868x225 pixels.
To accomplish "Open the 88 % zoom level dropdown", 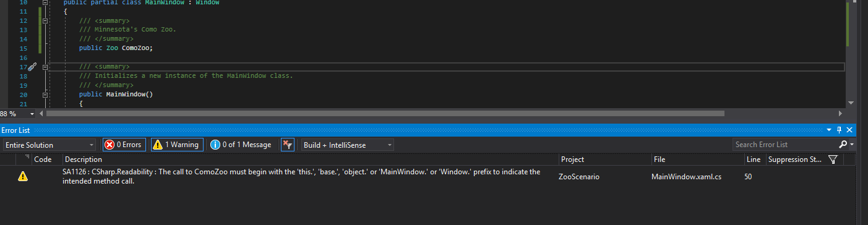I will pyautogui.click(x=32, y=114).
